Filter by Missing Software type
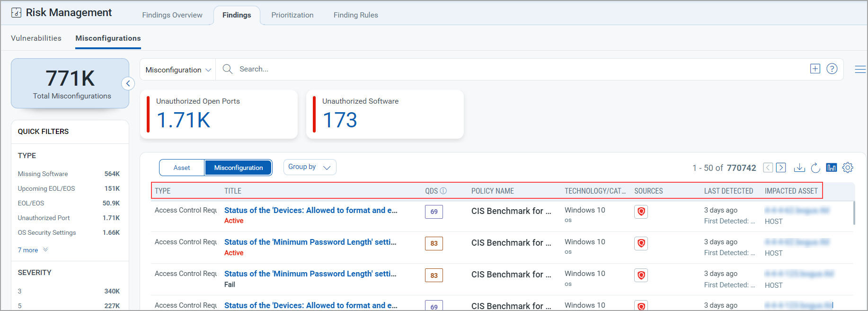The image size is (868, 311). pyautogui.click(x=69, y=174)
